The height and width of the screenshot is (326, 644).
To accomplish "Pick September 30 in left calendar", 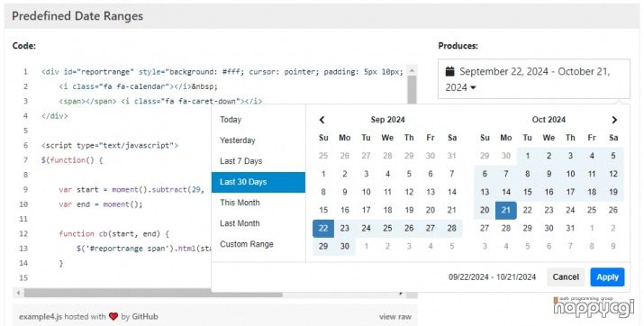I will tap(345, 247).
